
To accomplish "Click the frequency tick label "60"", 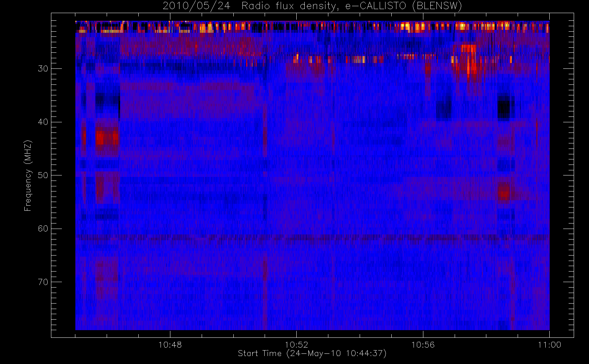I will coord(43,229).
